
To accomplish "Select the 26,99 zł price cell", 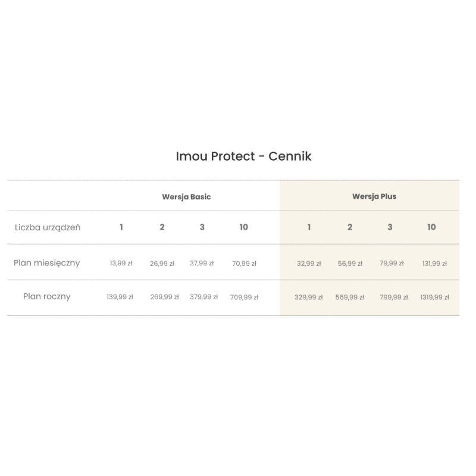I will pos(162,264).
